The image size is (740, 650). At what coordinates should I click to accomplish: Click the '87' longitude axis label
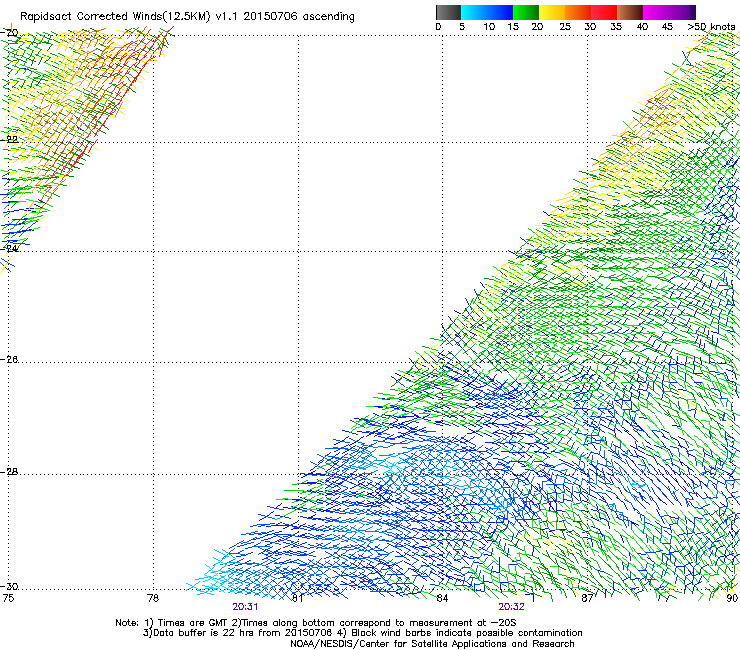tap(587, 598)
